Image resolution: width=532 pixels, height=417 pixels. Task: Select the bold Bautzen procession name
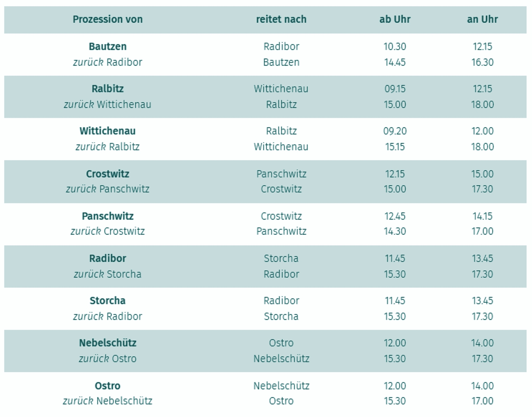(108, 46)
